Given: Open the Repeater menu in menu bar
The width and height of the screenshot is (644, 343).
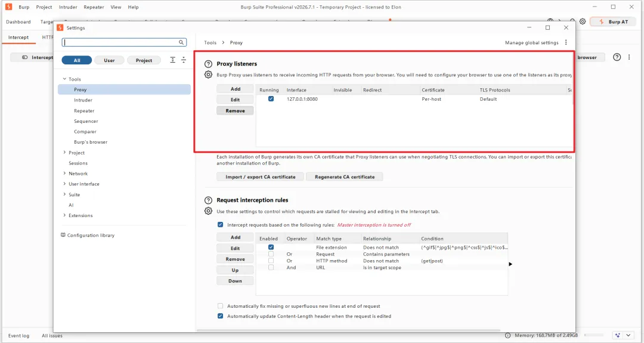Looking at the screenshot, I should [x=94, y=7].
